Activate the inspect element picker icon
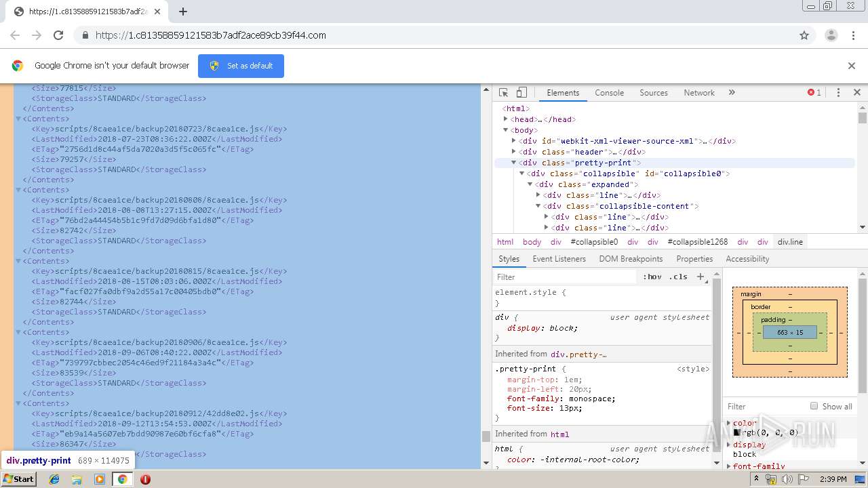Image resolution: width=868 pixels, height=488 pixels. tap(503, 93)
